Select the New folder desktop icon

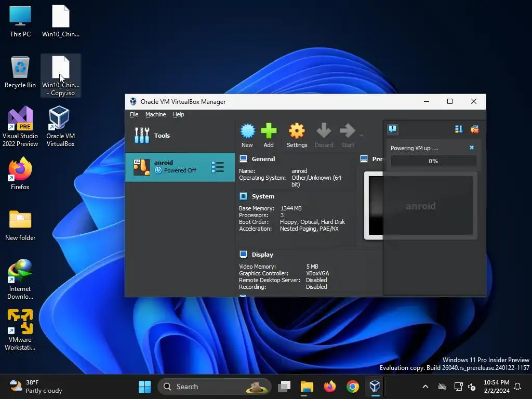[20, 225]
